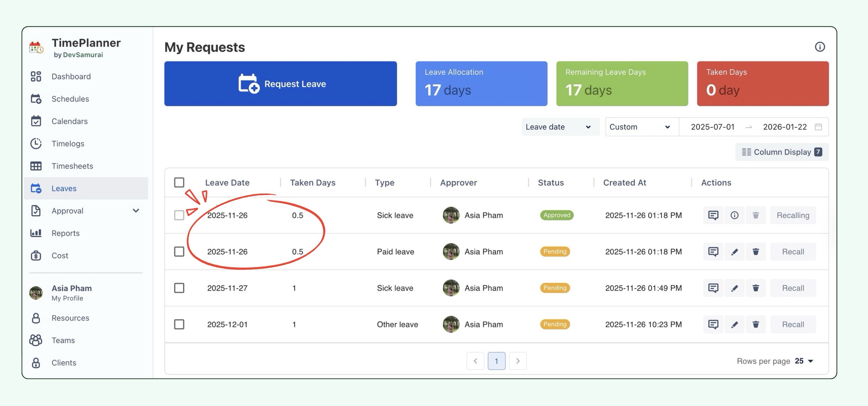Select the 2025-12-01 Other leave checkbox

[179, 324]
